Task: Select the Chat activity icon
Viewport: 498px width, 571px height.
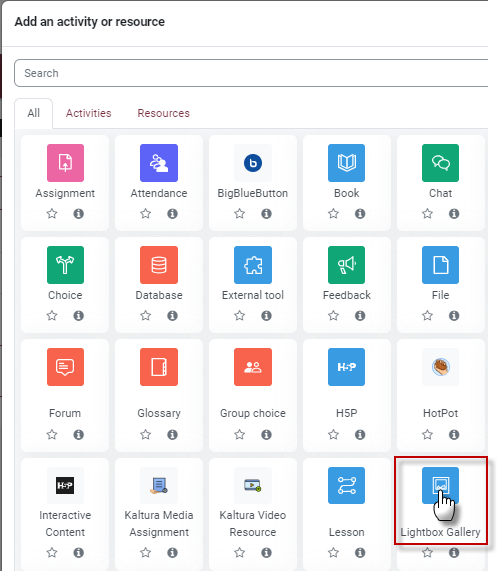Action: pyautogui.click(x=440, y=163)
